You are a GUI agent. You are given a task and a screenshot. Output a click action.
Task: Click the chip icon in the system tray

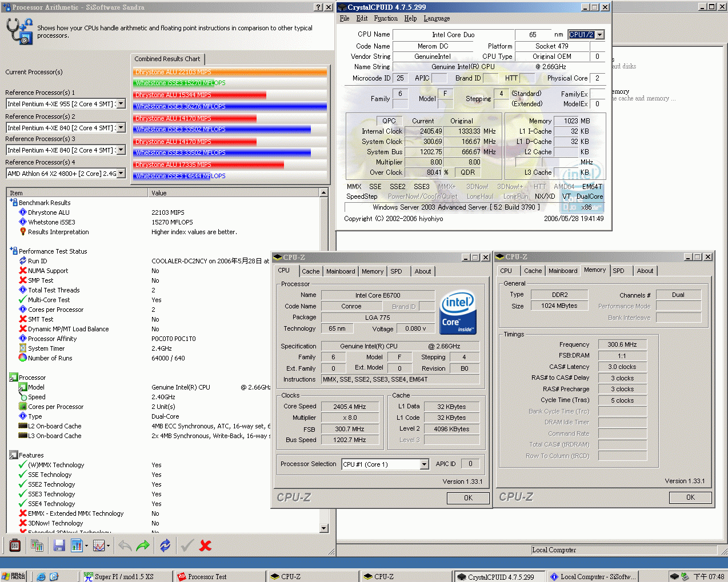point(674,576)
